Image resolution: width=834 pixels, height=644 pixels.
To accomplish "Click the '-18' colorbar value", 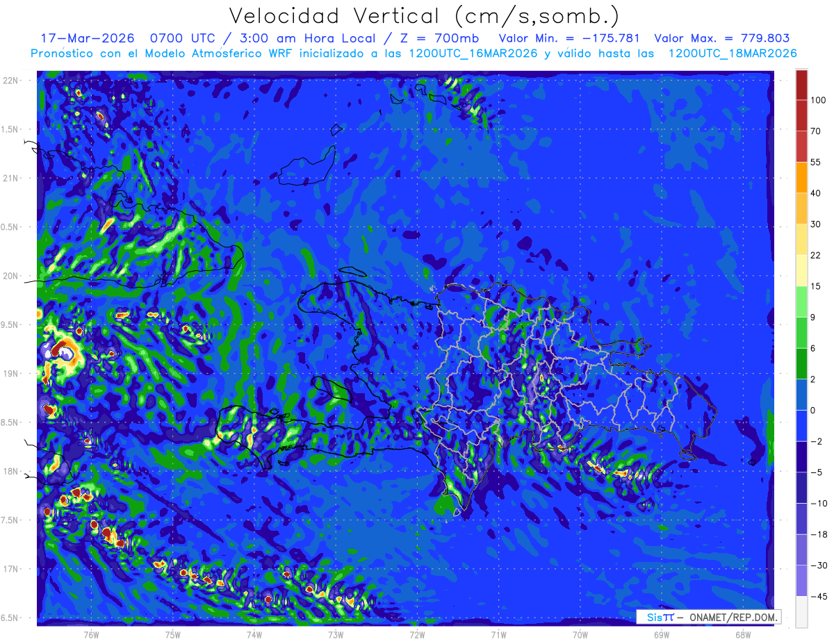I will pos(818,534).
